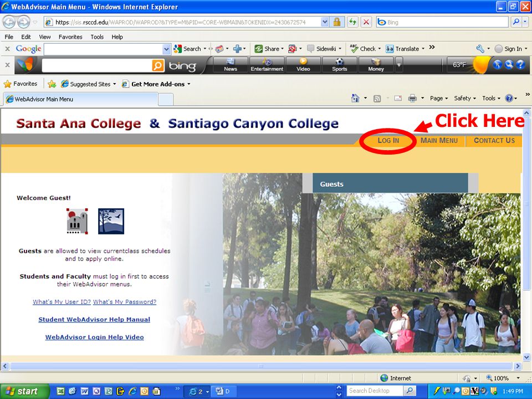Click the RSS feeds icon
The height and width of the screenshot is (399, 532).
point(377,99)
